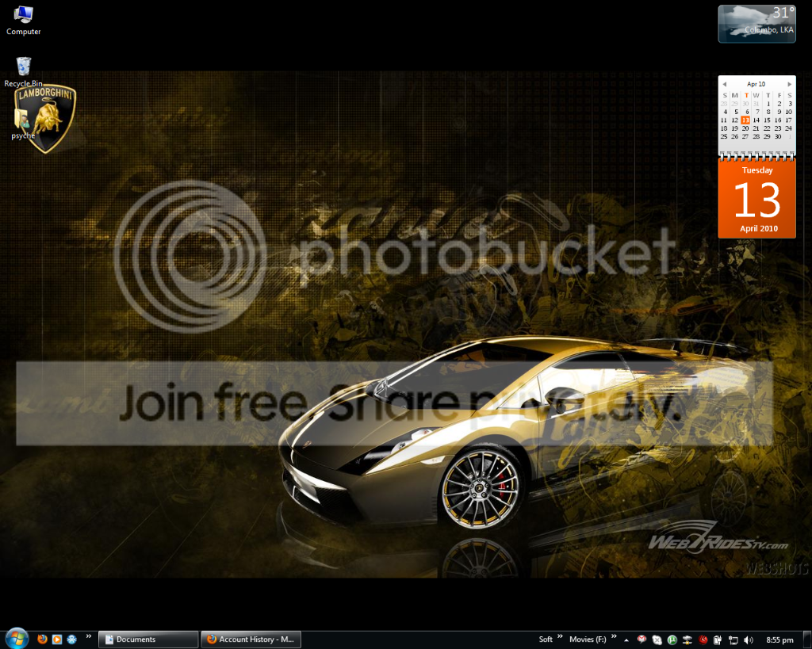Open the Recycle Bin desktop icon
Viewport: 812px width, 649px height.
click(x=23, y=72)
